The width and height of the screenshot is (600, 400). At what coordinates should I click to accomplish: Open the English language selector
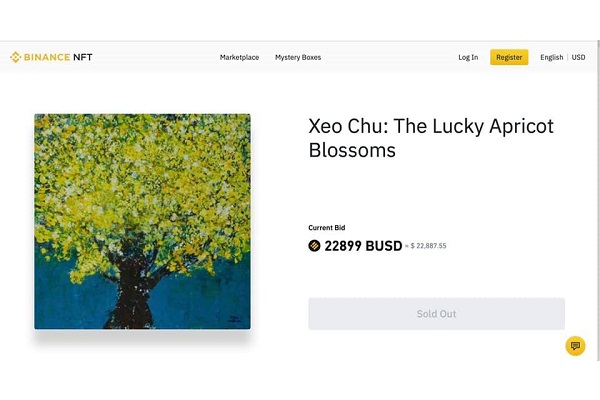coord(551,57)
